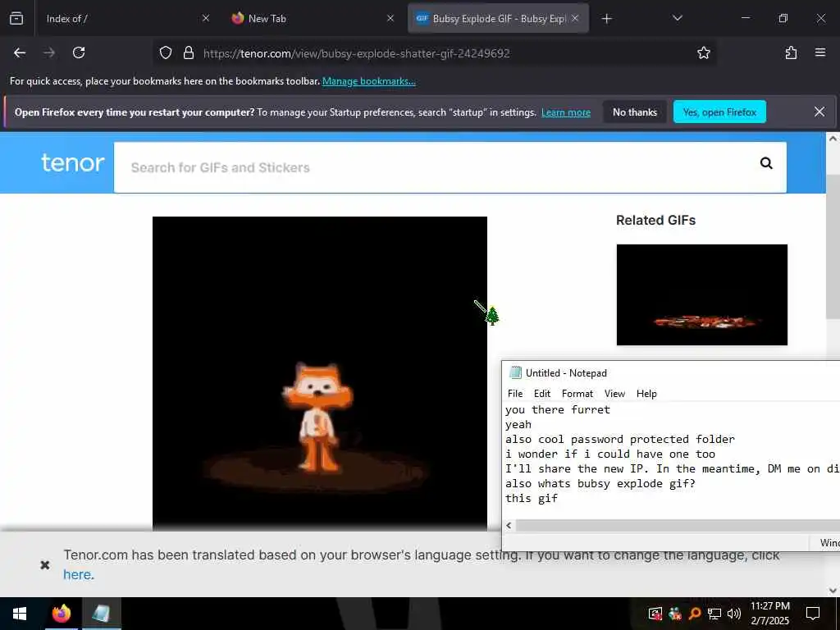
Task: Go back to the previous page
Action: point(20,52)
